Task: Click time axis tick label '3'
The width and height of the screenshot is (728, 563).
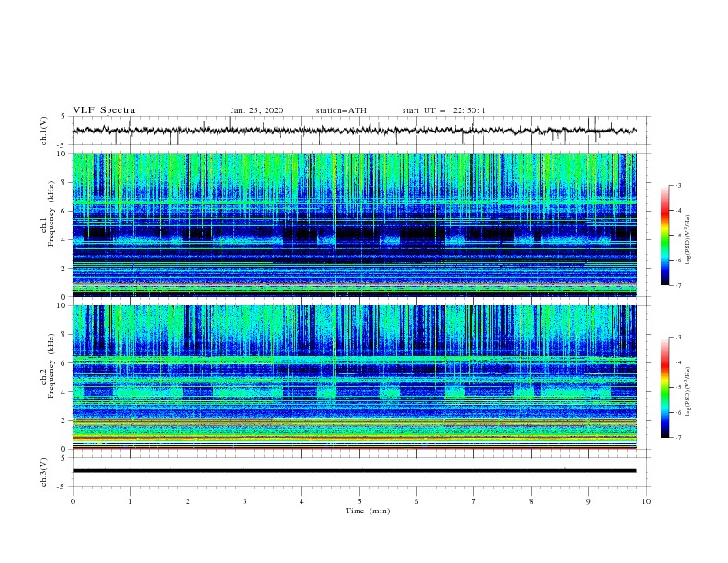Action: [245, 501]
